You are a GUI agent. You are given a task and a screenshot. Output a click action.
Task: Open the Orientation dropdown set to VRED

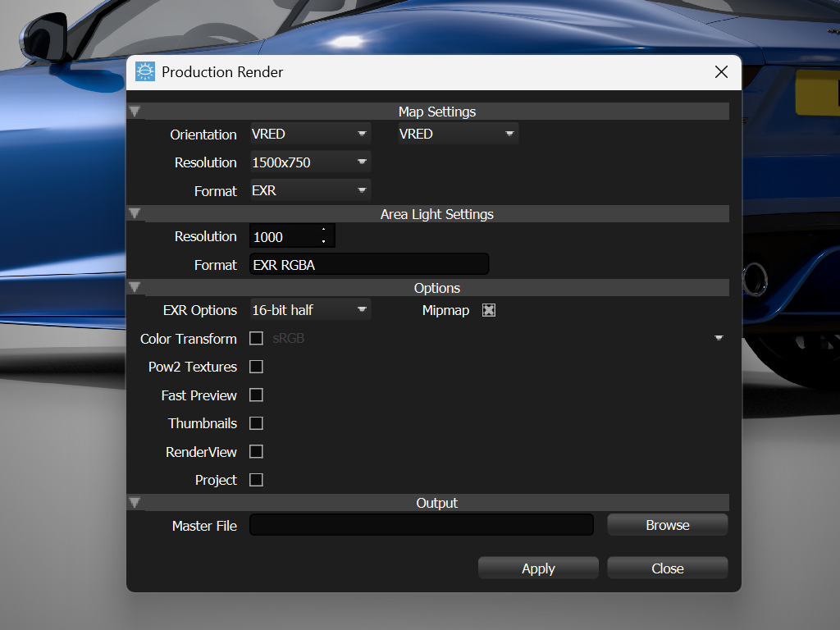coord(310,133)
